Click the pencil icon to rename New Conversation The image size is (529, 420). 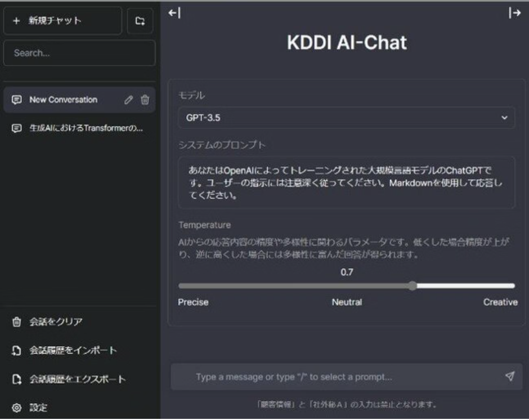point(129,100)
